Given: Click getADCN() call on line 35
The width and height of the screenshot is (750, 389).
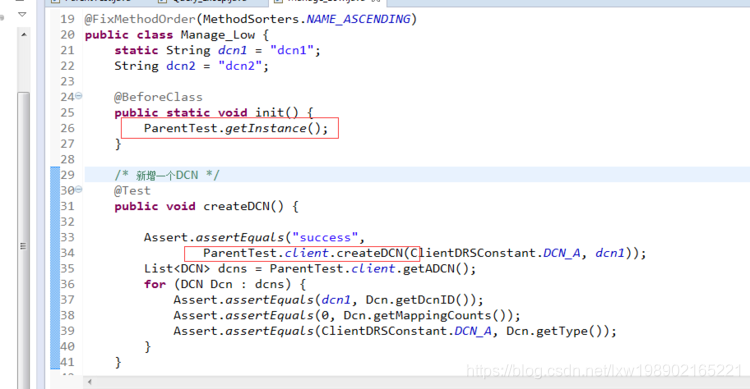Looking at the screenshot, I should coord(436,268).
